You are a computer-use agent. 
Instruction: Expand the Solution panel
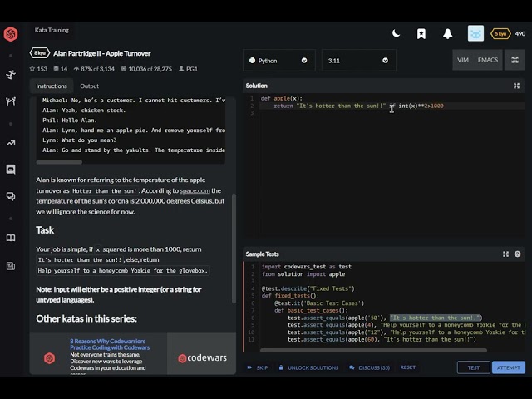tap(516, 86)
